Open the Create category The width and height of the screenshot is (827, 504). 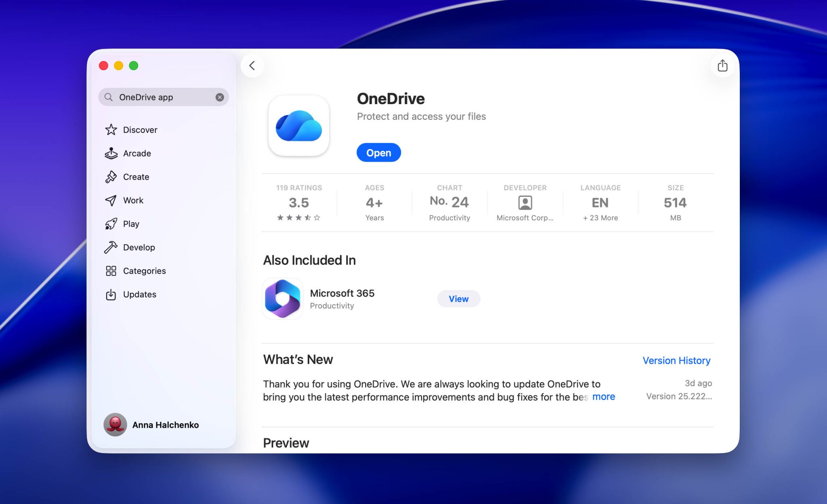coord(136,177)
